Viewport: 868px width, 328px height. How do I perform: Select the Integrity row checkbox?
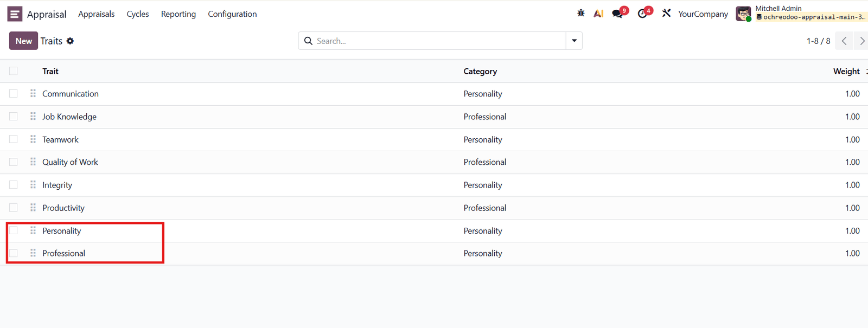click(x=14, y=185)
